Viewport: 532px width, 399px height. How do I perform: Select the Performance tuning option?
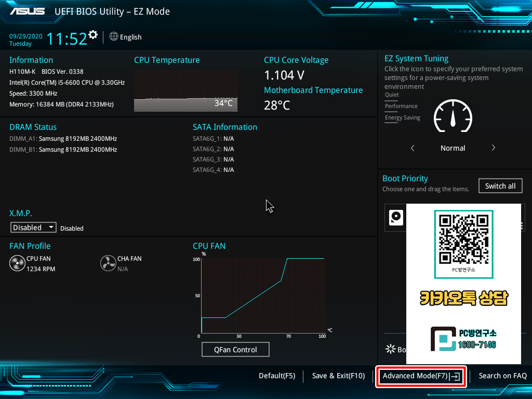(x=401, y=106)
